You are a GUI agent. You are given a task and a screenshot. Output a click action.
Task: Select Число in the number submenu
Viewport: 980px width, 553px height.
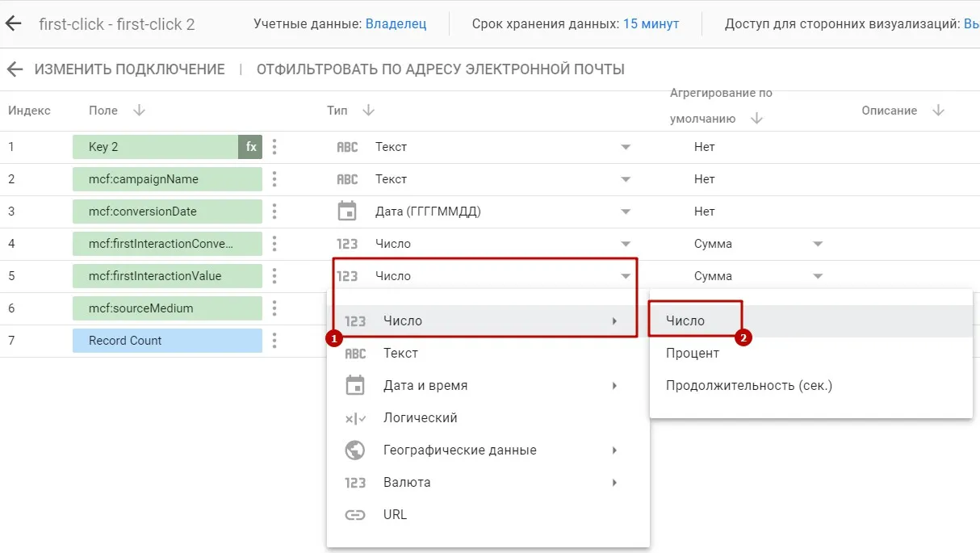[x=811, y=321]
